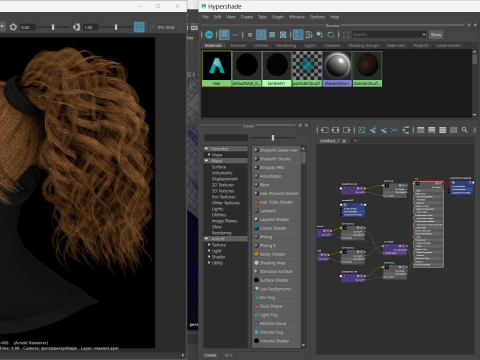Open the Browser search dropdown arrow
This screenshot has height=360, width=480.
click(x=424, y=35)
